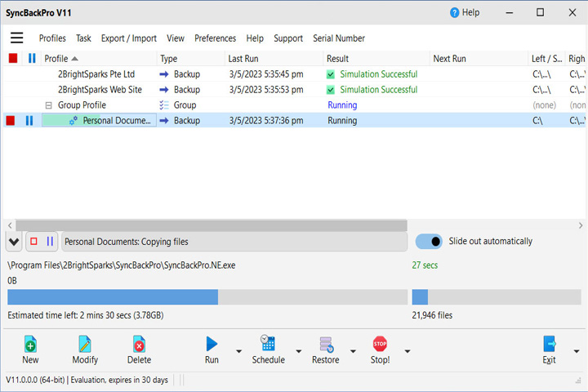
Task: Modify the selected profile
Action: 85,350
